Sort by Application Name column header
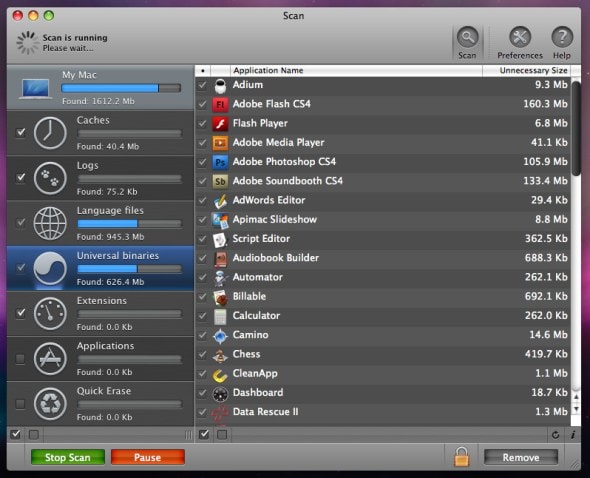 [356, 70]
